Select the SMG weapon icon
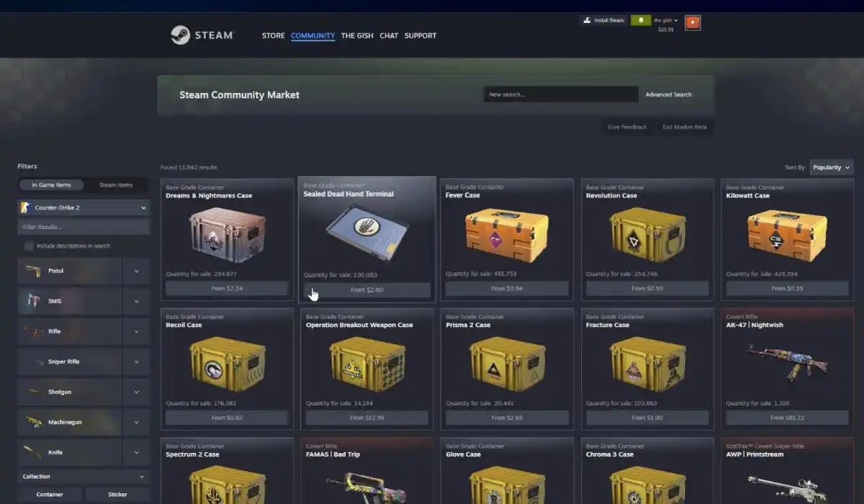Screen dimensions: 864x504 32,301
